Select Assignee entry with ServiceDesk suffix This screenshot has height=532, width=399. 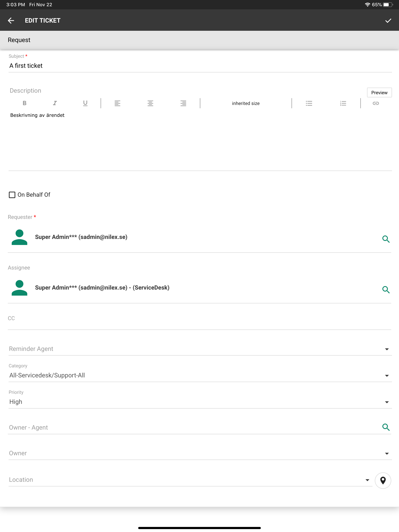coord(102,288)
